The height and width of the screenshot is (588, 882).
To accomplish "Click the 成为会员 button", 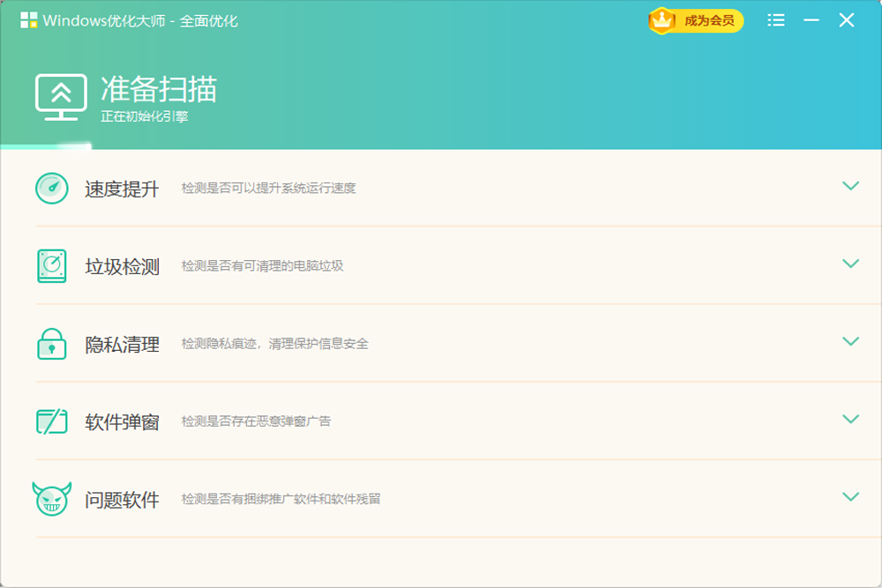I will click(x=708, y=20).
